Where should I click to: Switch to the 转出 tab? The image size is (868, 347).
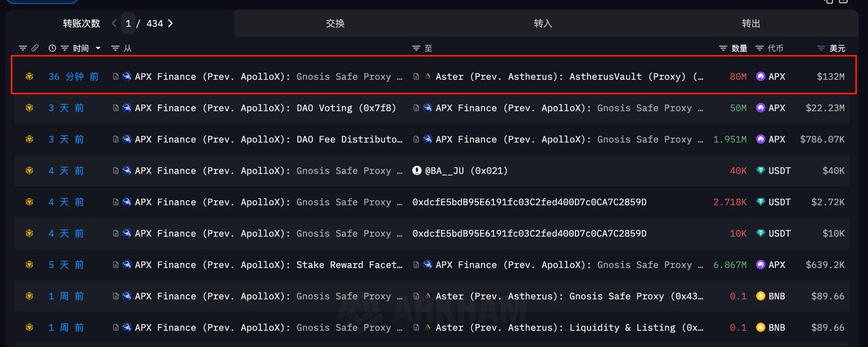(x=751, y=24)
